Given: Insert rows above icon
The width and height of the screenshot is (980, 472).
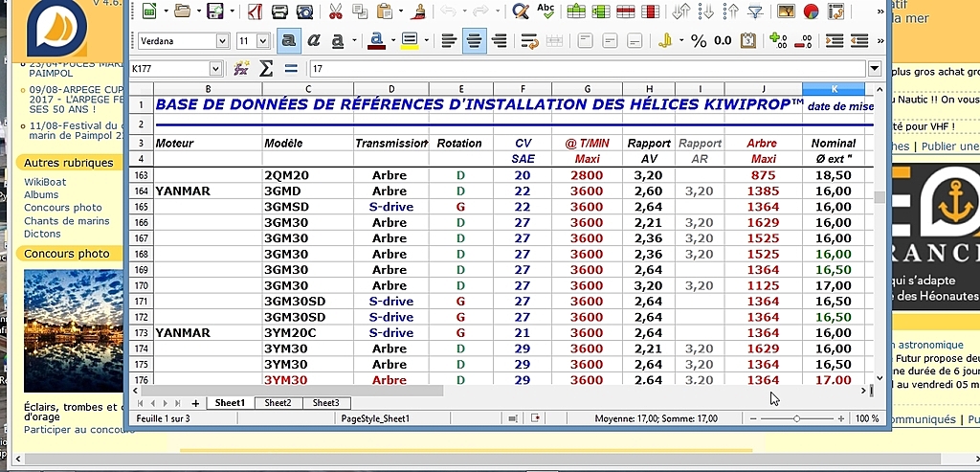Looking at the screenshot, I should tap(575, 11).
